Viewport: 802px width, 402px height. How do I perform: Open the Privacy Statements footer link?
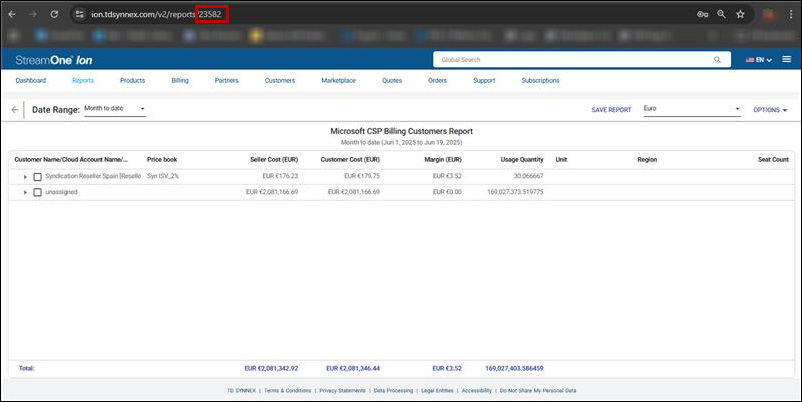[x=343, y=391]
